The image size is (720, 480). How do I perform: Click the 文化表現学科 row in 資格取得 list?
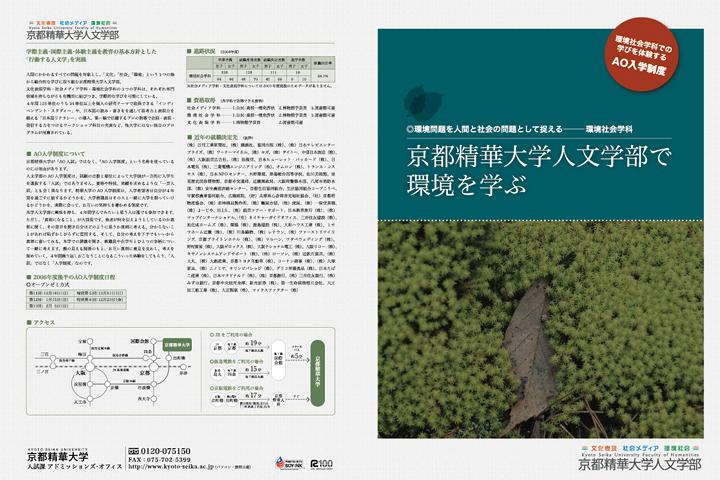click(246, 123)
